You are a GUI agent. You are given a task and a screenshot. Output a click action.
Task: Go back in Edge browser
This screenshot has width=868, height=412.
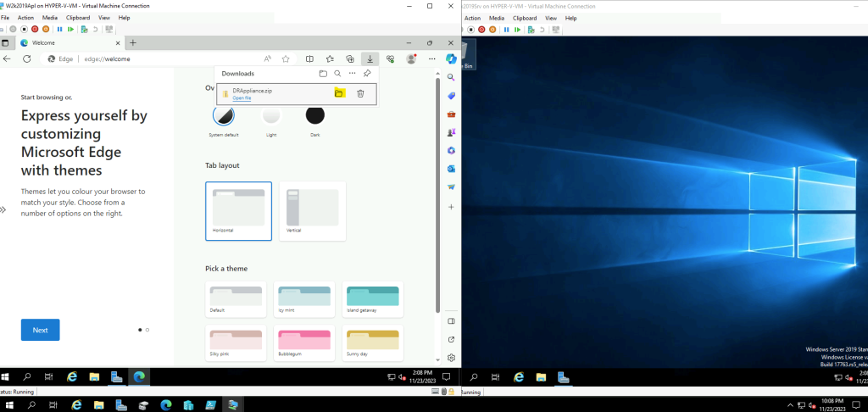7,58
